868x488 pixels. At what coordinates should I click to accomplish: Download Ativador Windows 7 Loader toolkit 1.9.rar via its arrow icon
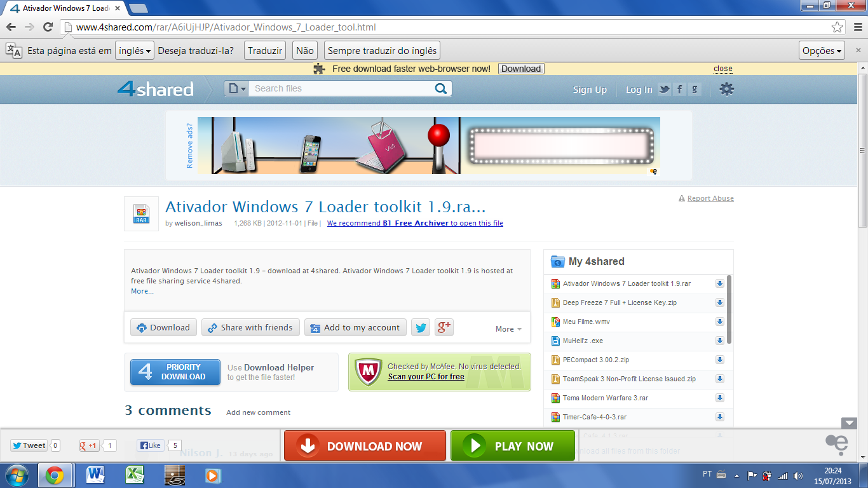(720, 284)
